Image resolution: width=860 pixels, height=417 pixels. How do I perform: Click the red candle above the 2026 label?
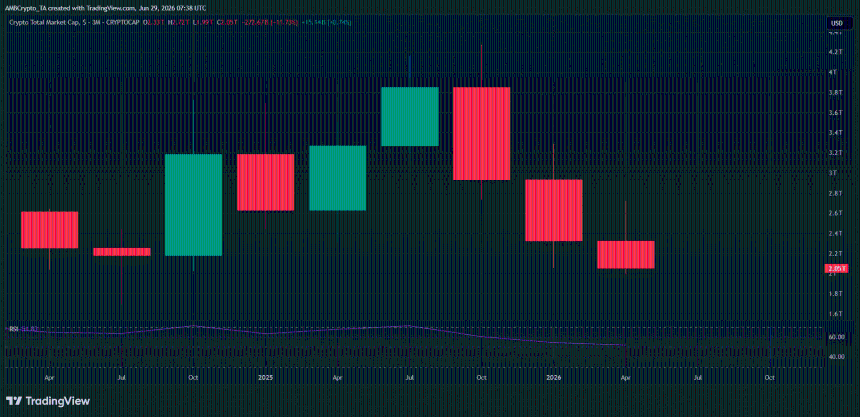click(553, 210)
